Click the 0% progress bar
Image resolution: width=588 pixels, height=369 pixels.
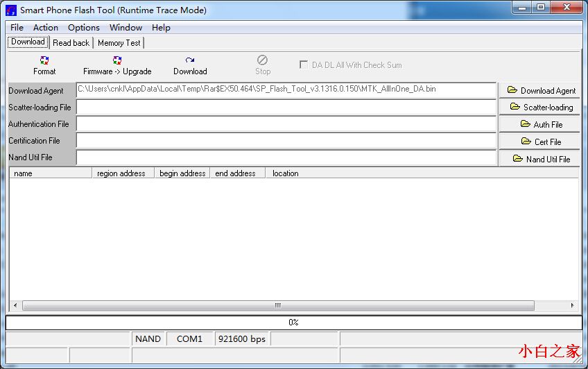tap(293, 323)
